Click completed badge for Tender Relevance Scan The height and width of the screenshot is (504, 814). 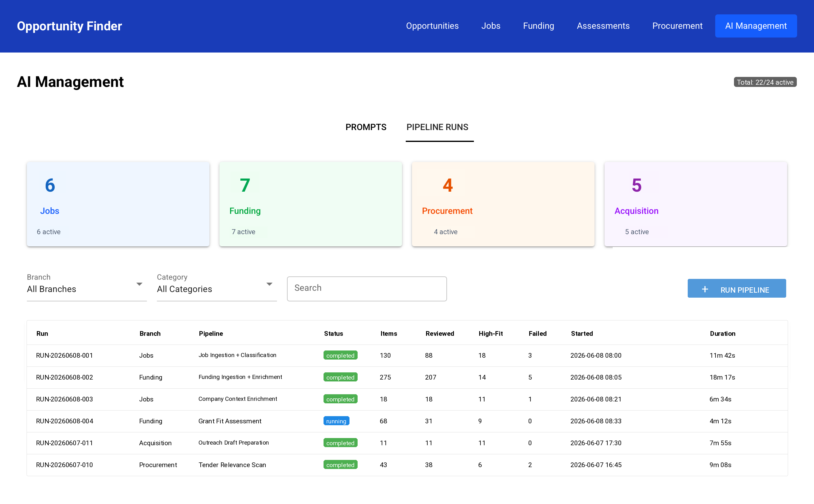340,465
